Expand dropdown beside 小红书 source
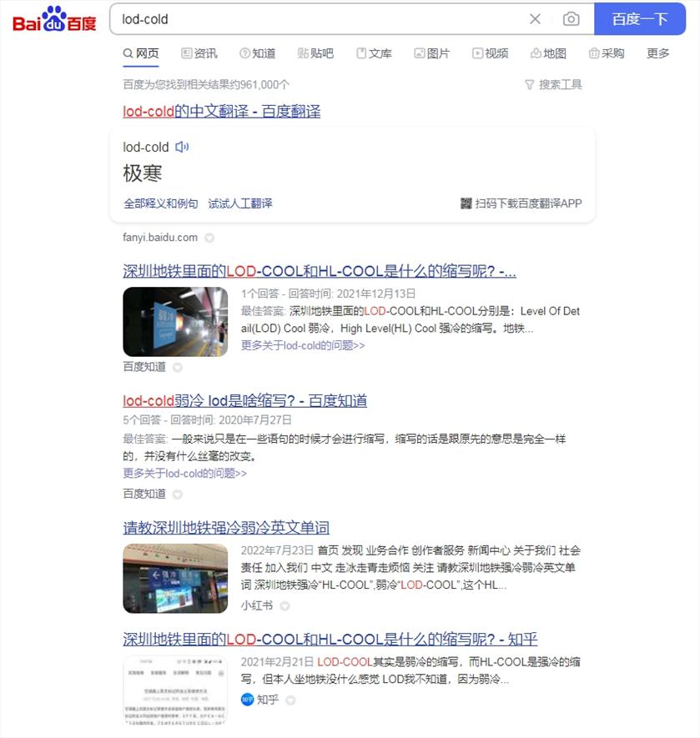700x738 pixels. 285,605
